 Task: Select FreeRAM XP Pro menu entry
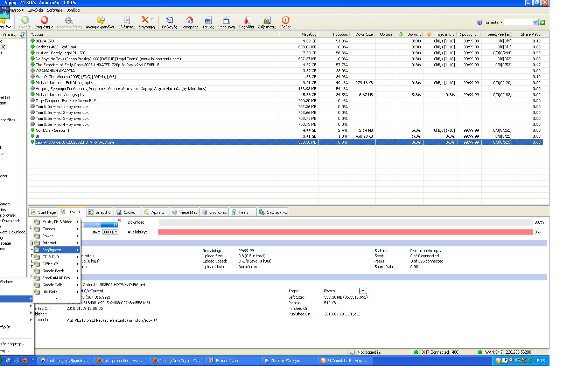tap(57, 278)
